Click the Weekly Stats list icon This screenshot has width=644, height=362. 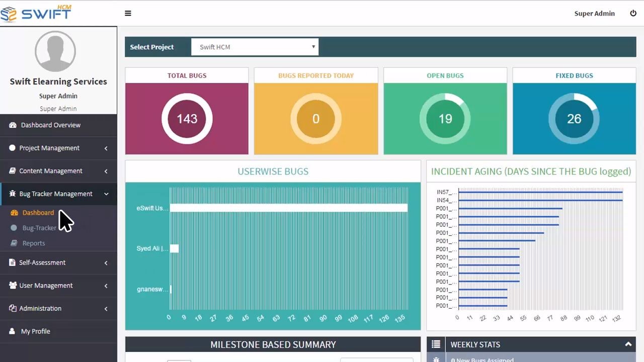(436, 344)
